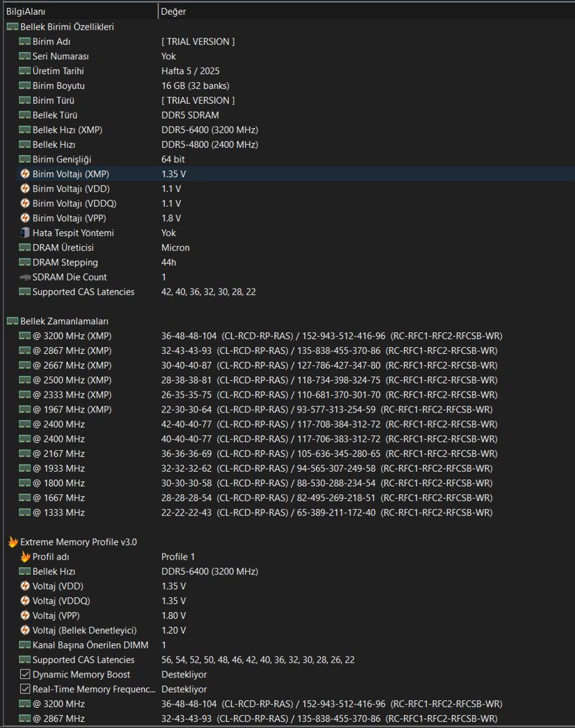Image resolution: width=575 pixels, height=728 pixels.
Task: Click the value DDR5-4800 (2400 MHz)
Action: (210, 145)
